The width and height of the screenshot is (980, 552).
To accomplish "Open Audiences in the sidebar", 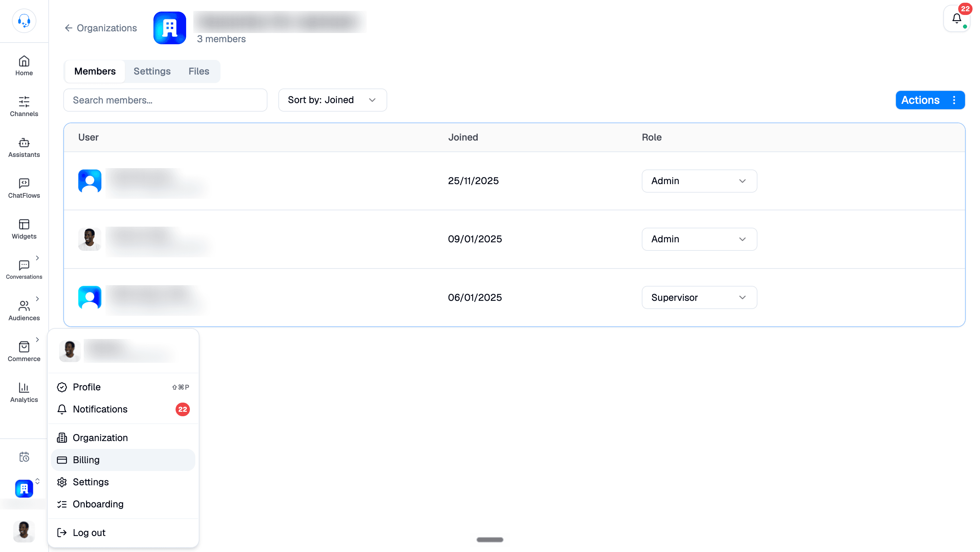I will (24, 311).
